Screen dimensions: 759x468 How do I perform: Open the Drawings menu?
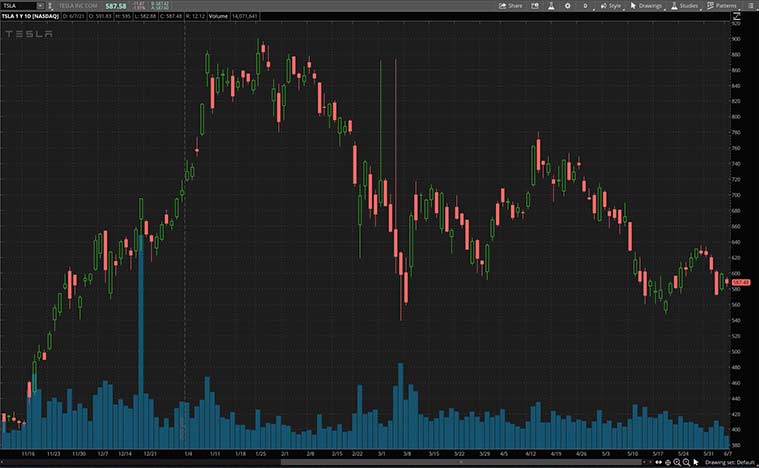click(x=646, y=6)
